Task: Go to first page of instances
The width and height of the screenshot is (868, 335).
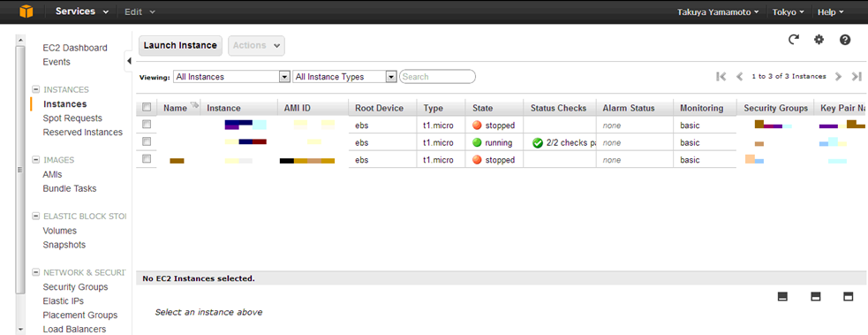Action: pyautogui.click(x=721, y=76)
